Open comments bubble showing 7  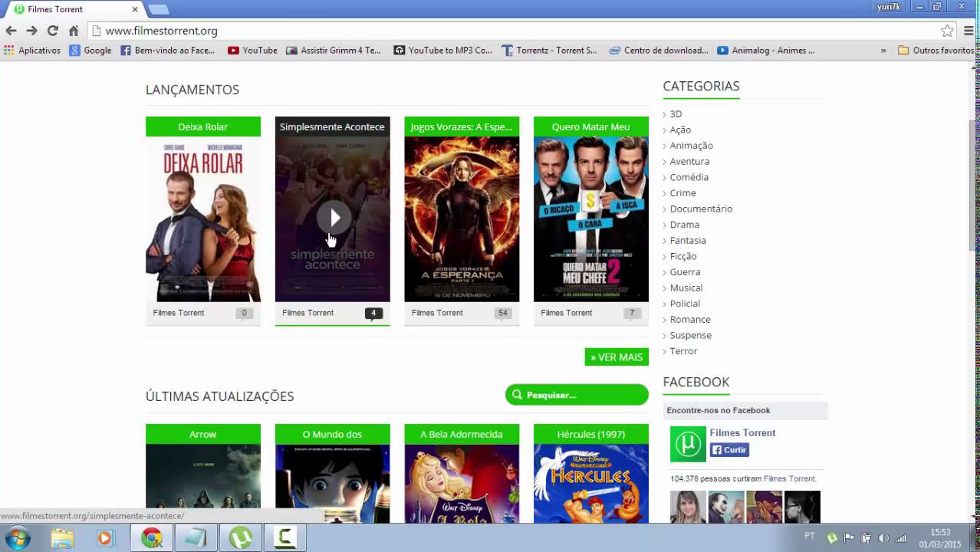click(633, 313)
